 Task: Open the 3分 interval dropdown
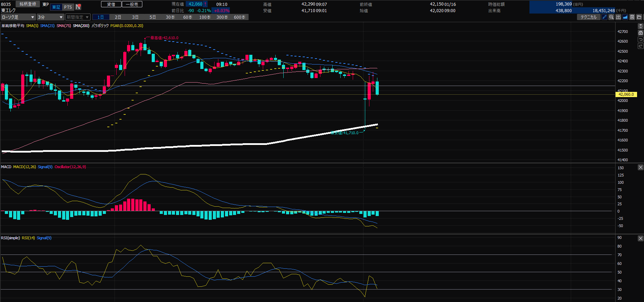[50, 17]
